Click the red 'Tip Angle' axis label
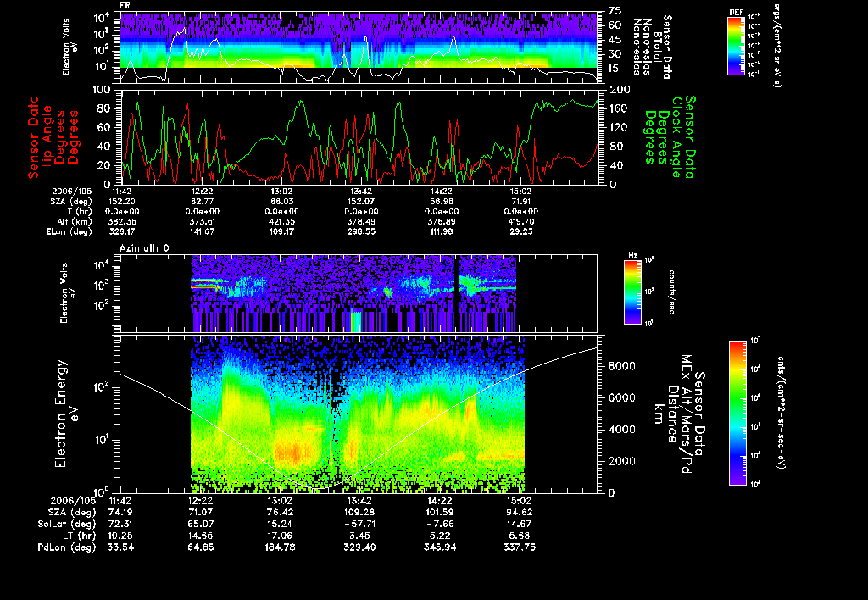 [47, 136]
